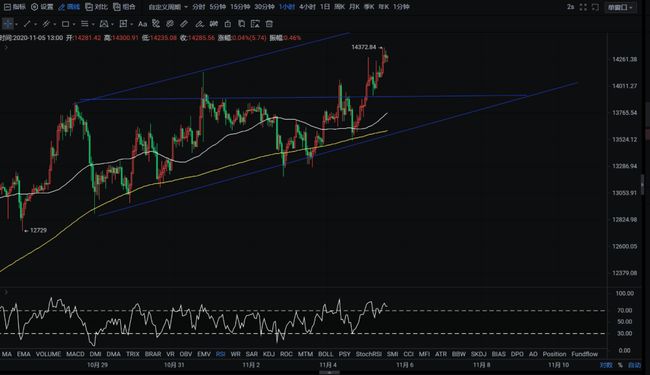Expand the pattern tool dropdown arrow
Screen dimensions: 650x375
112,24
